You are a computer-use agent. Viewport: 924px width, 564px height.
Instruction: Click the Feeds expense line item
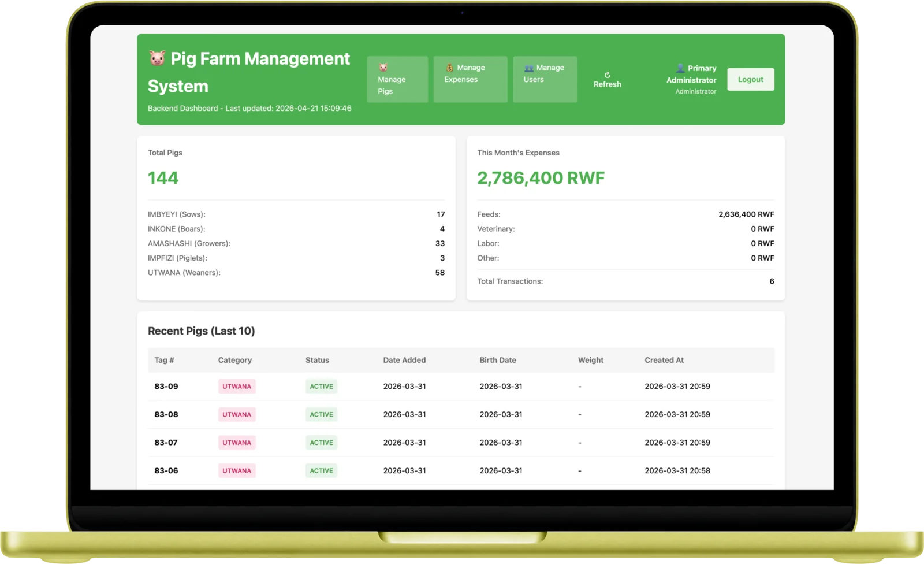click(489, 214)
